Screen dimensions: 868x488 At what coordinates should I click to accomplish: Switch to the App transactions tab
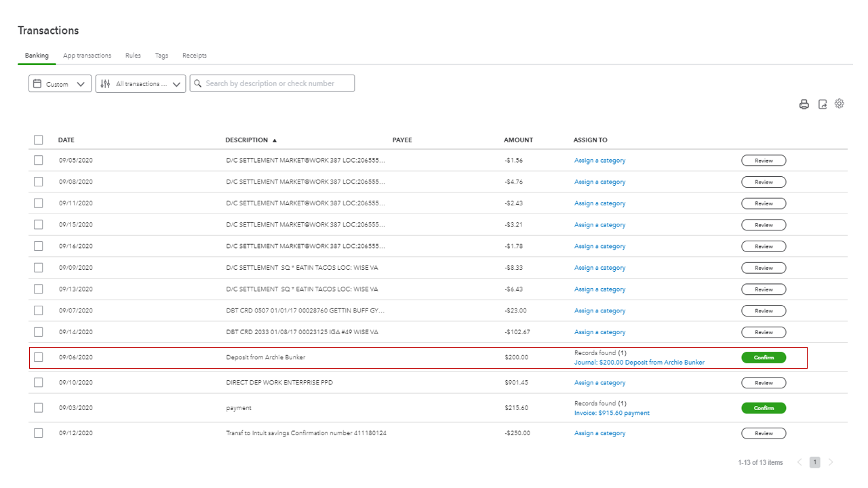87,55
